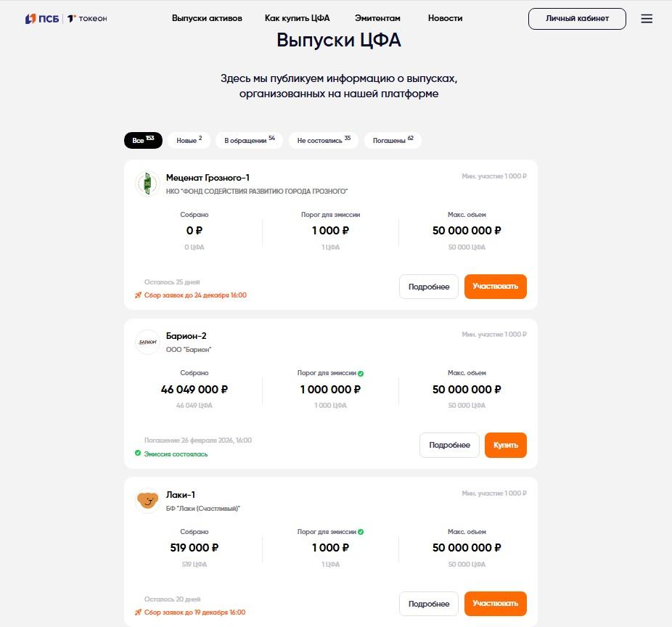The height and width of the screenshot is (627, 672).
Task: Show В обращении issues
Action: click(249, 140)
